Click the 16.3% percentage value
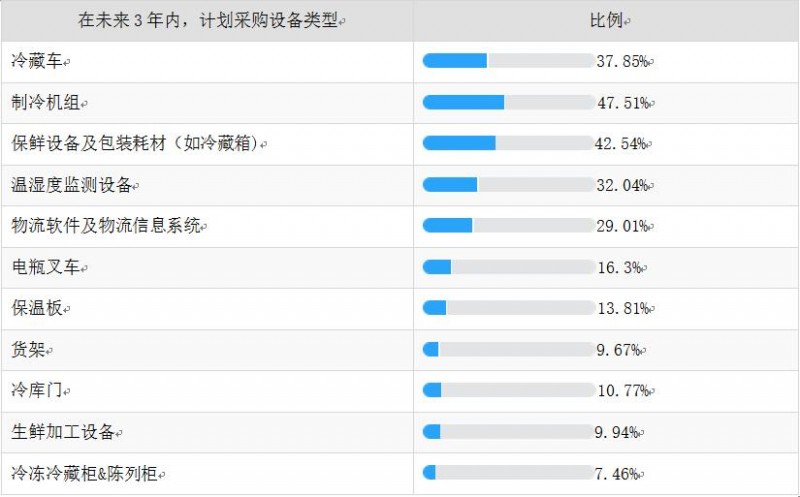 coord(621,267)
